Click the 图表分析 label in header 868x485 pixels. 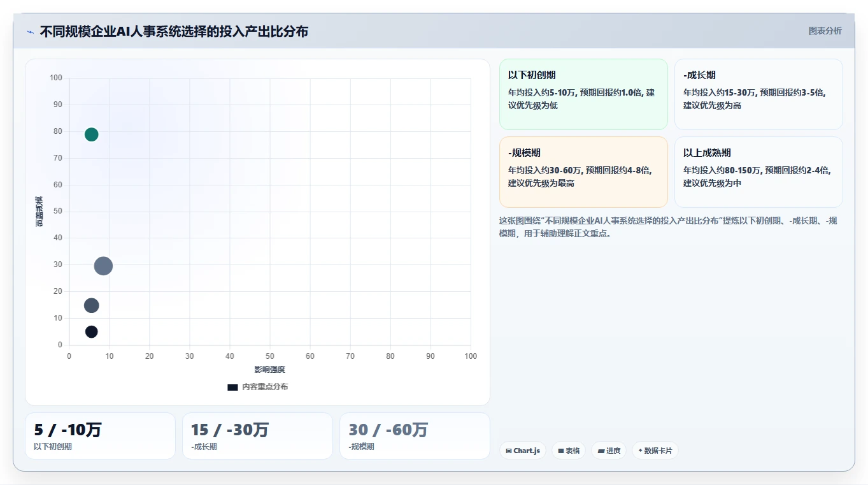(x=825, y=31)
